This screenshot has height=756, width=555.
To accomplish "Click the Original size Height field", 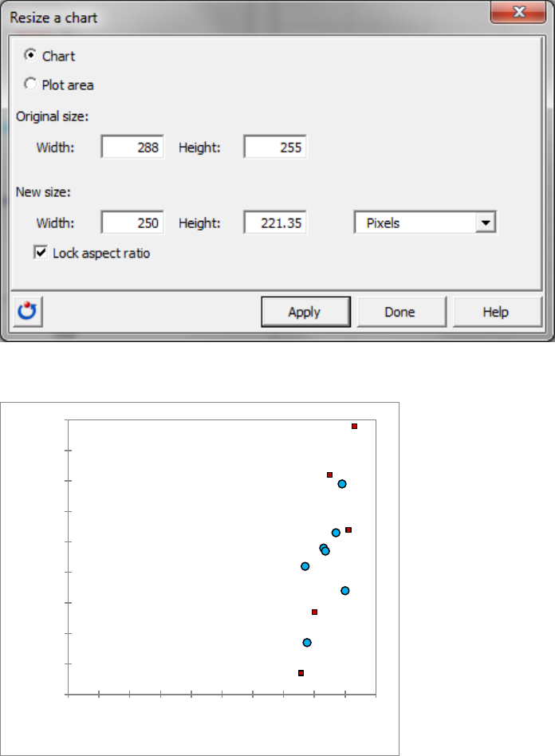I will point(275,147).
